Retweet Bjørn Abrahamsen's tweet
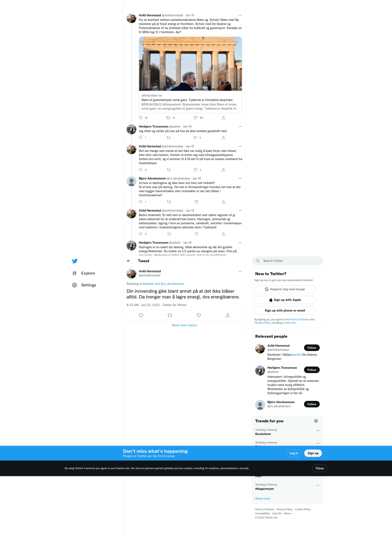This screenshot has width=392, height=536. 169,202
